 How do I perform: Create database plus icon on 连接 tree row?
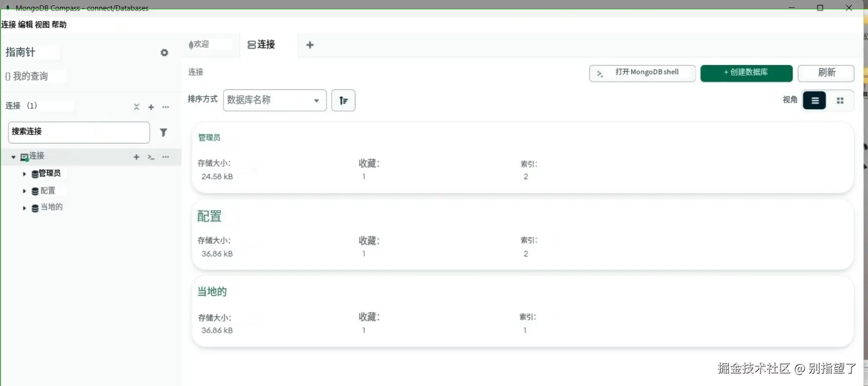pyautogui.click(x=137, y=157)
